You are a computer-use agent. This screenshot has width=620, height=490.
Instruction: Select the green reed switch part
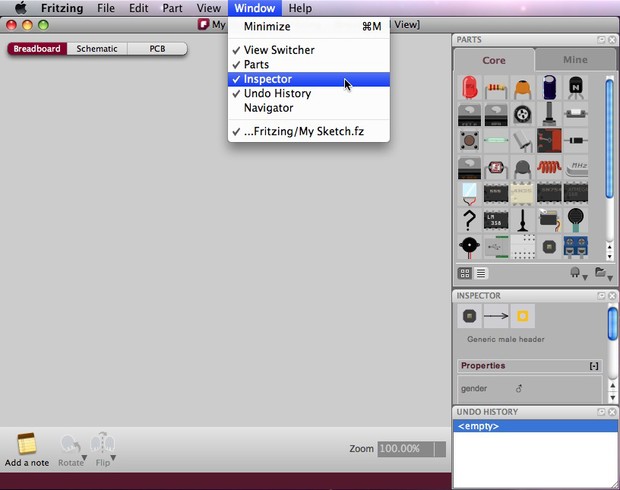496,140
